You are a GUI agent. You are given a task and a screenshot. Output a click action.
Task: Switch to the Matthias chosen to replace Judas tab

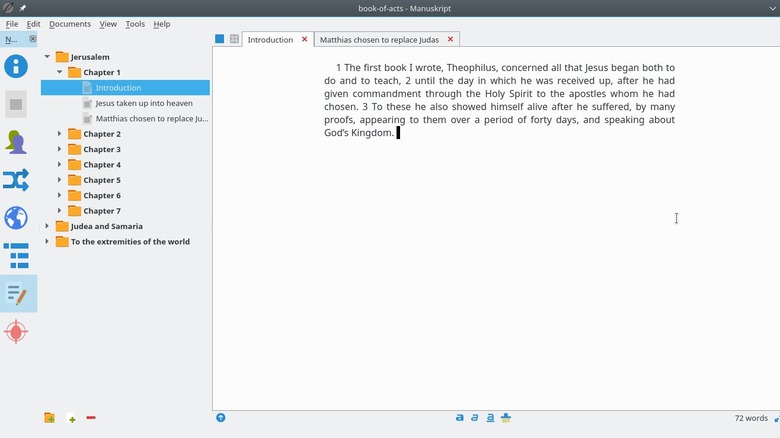[379, 40]
